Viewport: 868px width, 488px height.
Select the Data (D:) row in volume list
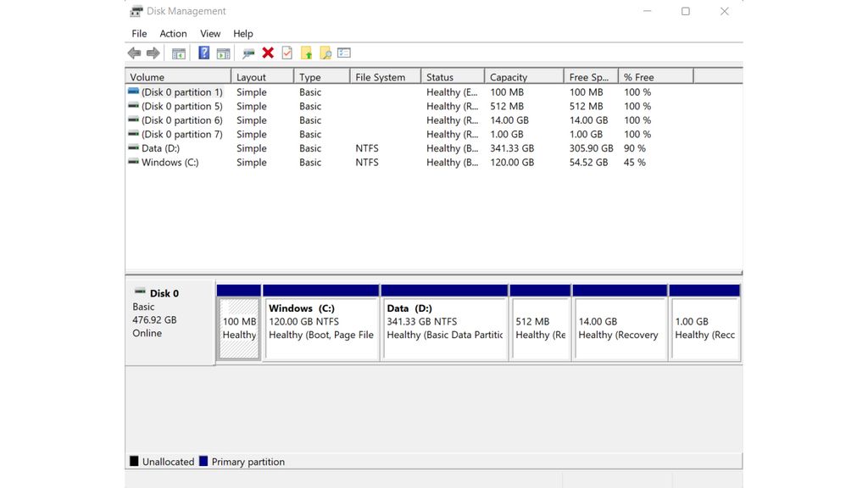click(x=254, y=148)
